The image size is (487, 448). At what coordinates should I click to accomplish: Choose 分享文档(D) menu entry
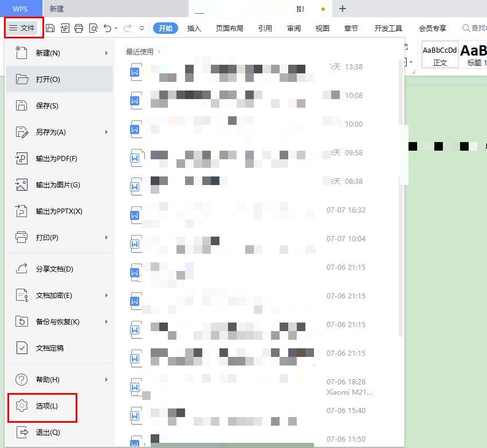pyautogui.click(x=60, y=269)
